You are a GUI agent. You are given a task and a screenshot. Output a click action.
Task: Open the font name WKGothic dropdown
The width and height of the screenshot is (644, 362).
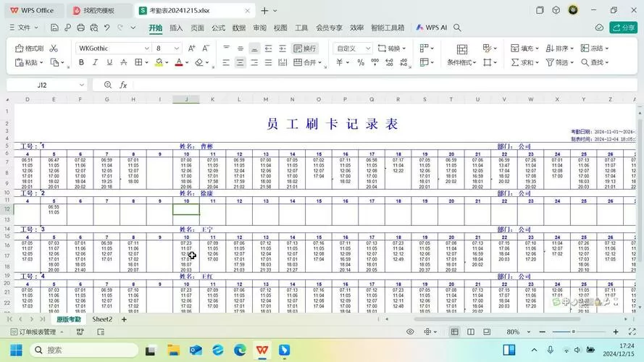[146, 49]
